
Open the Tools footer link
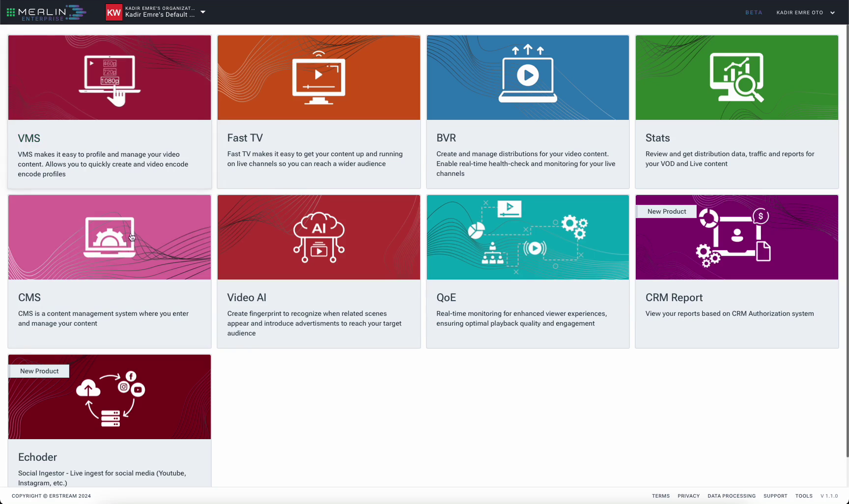[804, 496]
